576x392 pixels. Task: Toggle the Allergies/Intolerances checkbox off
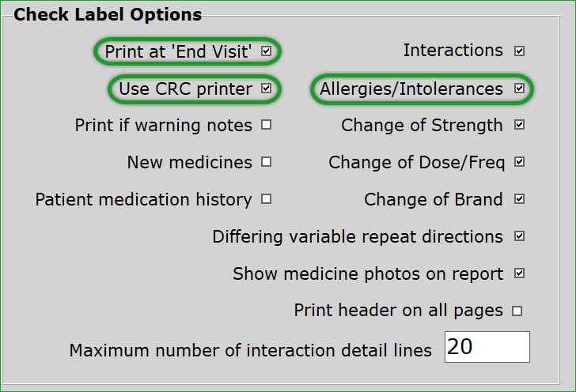[x=519, y=89]
